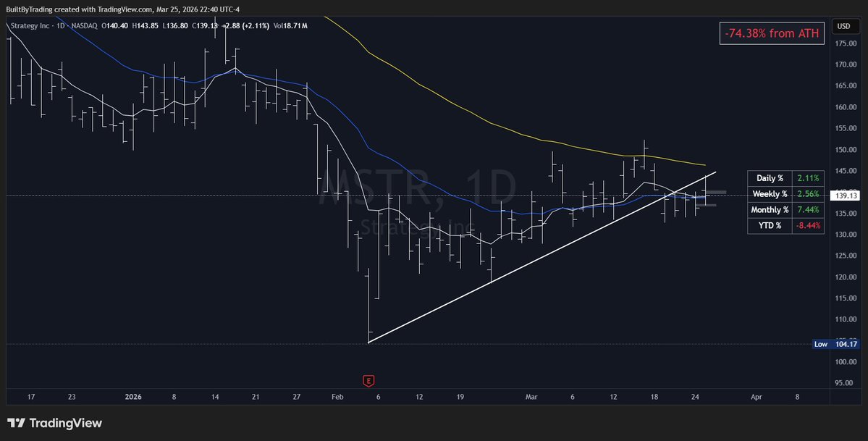Click 145.00 on the price axis
Image resolution: width=868 pixels, height=441 pixels.
844,171
